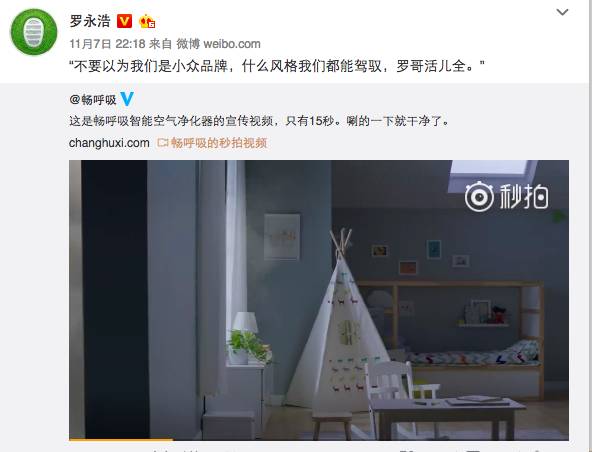The image size is (592, 452).
Task: Open the @畅呼吸 reposted account
Action: tap(93, 100)
